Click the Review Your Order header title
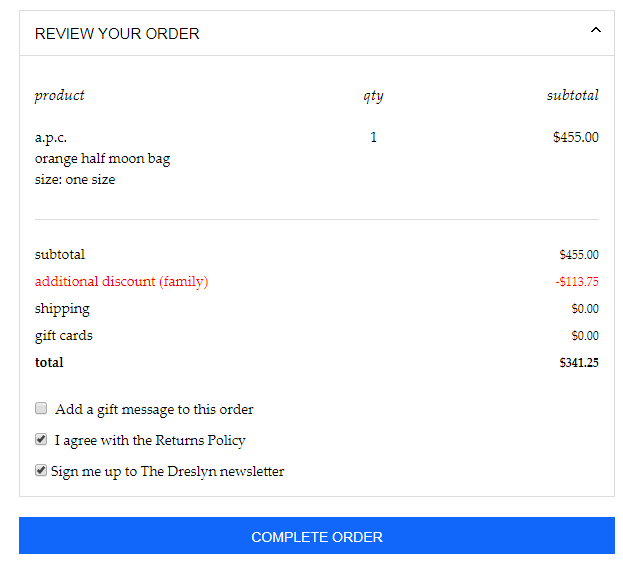This screenshot has width=623, height=573. click(x=117, y=34)
